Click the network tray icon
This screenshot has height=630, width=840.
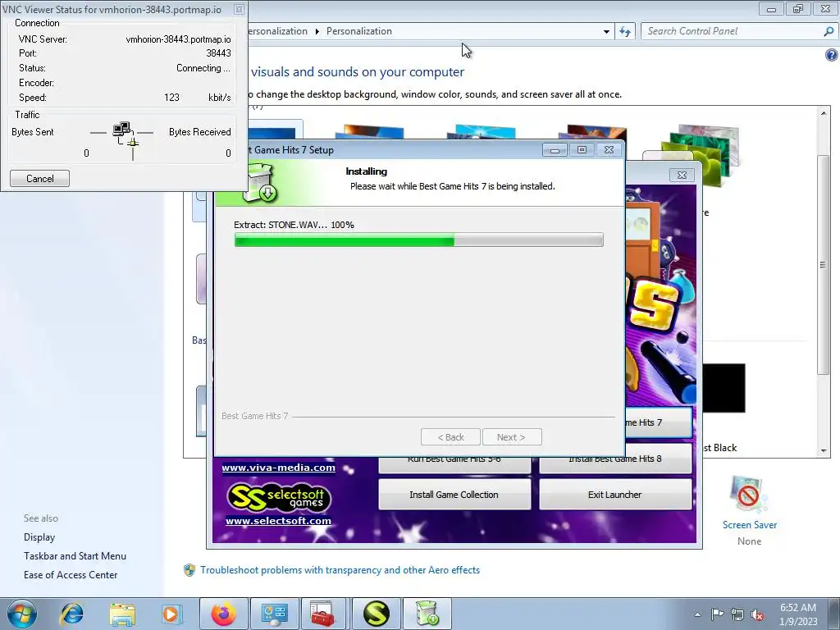[x=737, y=614]
